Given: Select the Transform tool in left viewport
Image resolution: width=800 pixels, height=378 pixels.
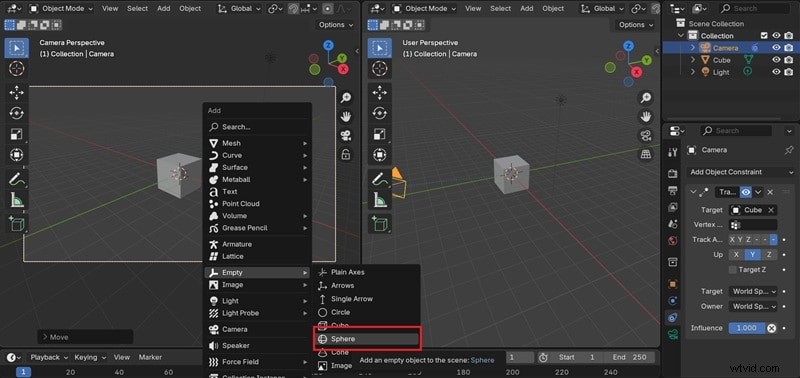Looking at the screenshot, I should [x=17, y=155].
